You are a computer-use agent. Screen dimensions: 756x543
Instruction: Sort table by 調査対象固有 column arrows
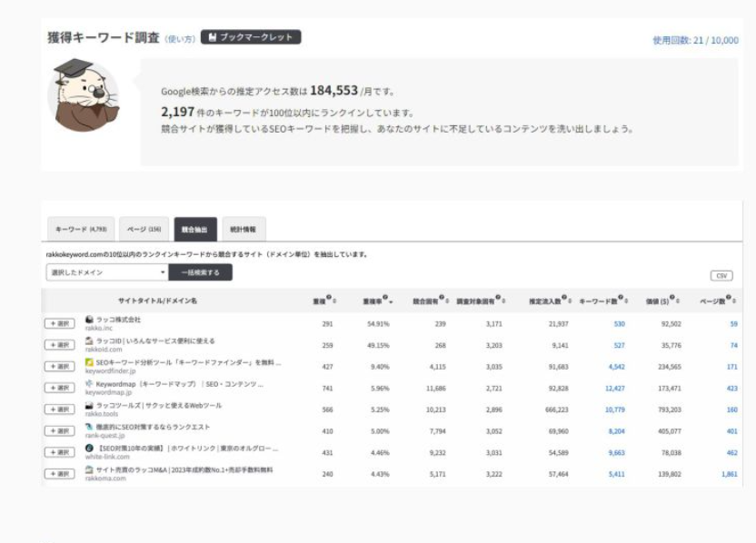503,301
